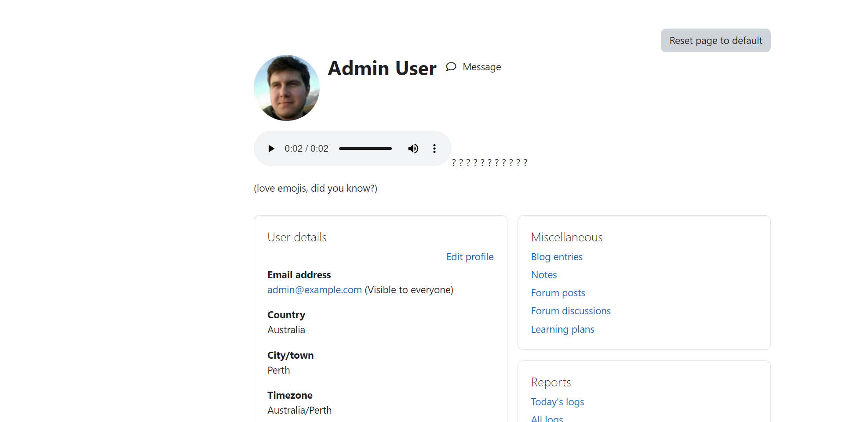Open Notes link

pos(544,275)
